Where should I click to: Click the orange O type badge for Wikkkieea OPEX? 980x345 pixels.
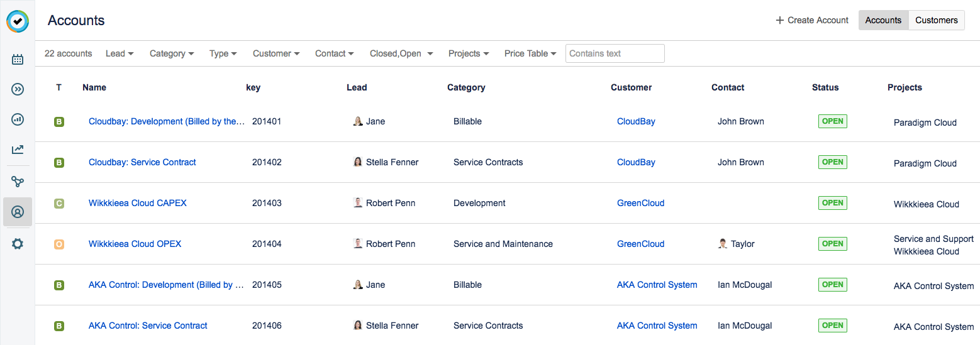point(59,244)
